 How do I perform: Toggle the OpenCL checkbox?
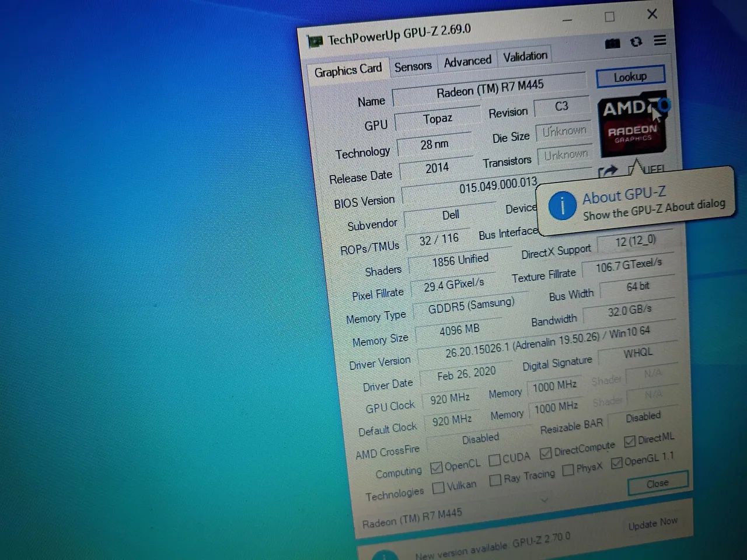click(x=436, y=468)
